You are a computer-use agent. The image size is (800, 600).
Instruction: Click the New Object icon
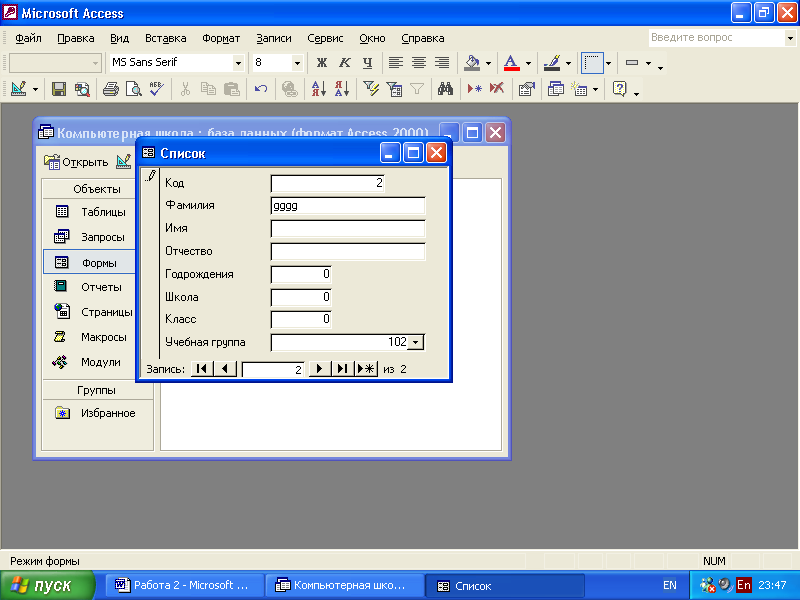pyautogui.click(x=579, y=89)
